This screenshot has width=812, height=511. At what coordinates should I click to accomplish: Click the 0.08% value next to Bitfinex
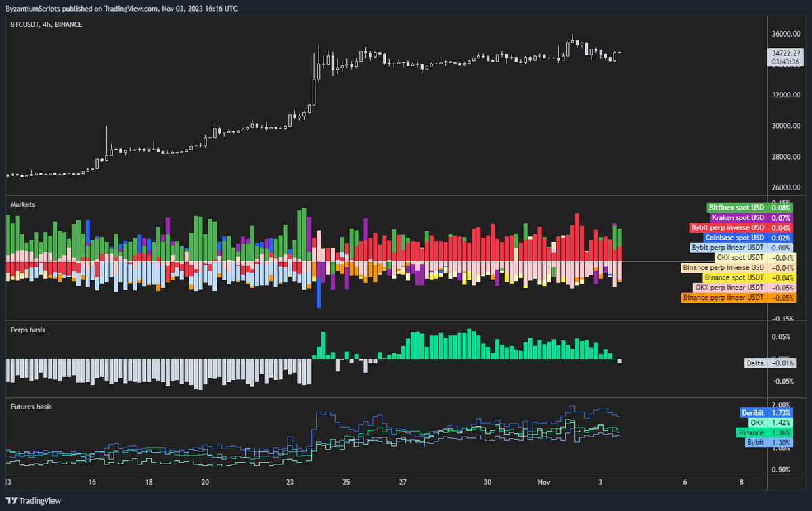(x=781, y=207)
